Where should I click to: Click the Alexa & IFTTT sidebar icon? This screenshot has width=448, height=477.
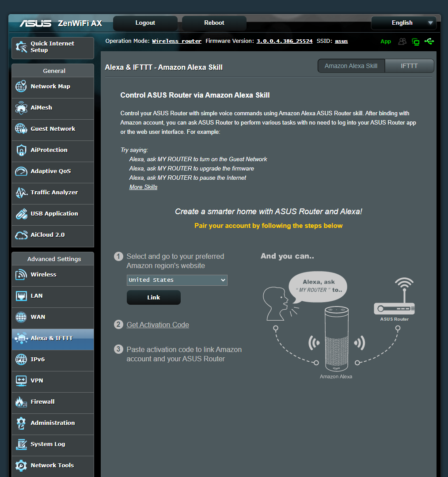coord(21,338)
